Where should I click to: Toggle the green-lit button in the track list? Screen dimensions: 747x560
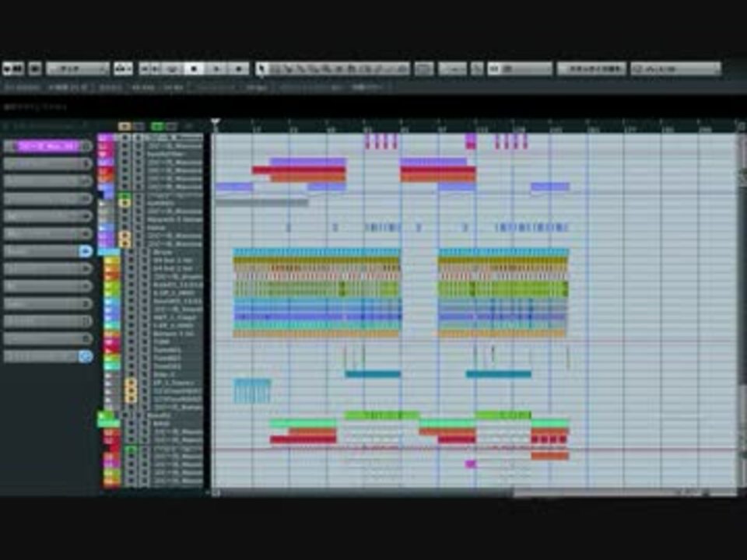click(x=124, y=195)
